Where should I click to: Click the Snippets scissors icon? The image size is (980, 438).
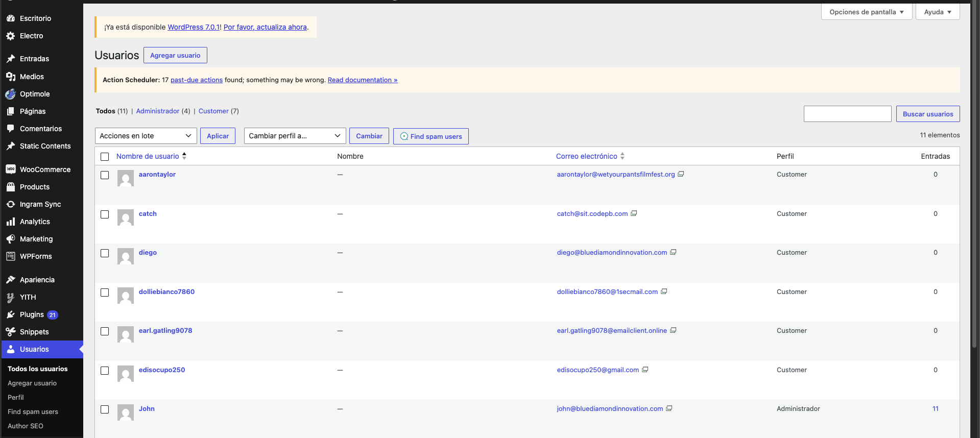(x=11, y=332)
